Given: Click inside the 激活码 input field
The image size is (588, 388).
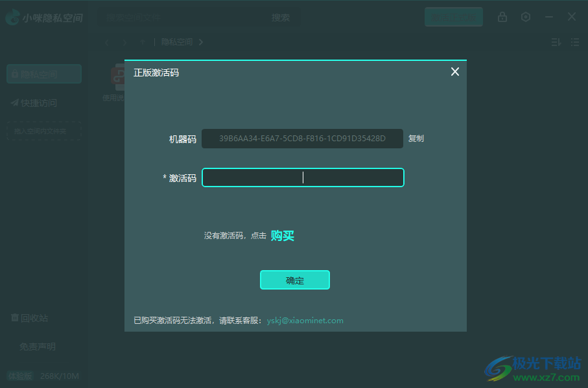Looking at the screenshot, I should click(x=303, y=177).
